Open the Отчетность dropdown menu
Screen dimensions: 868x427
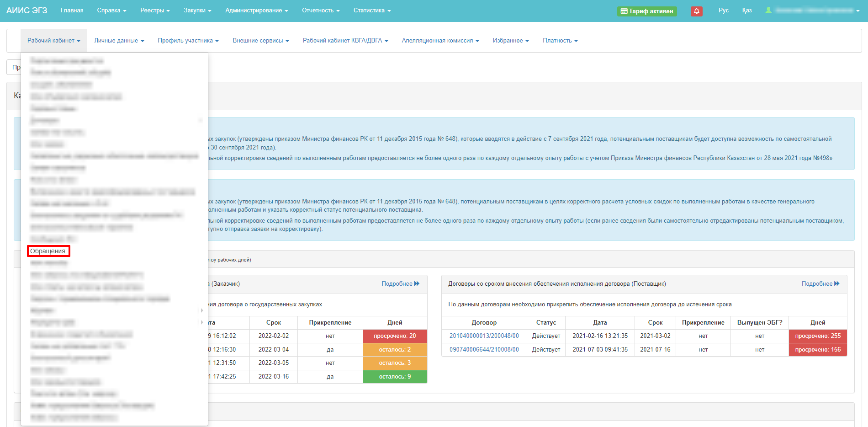tap(321, 11)
